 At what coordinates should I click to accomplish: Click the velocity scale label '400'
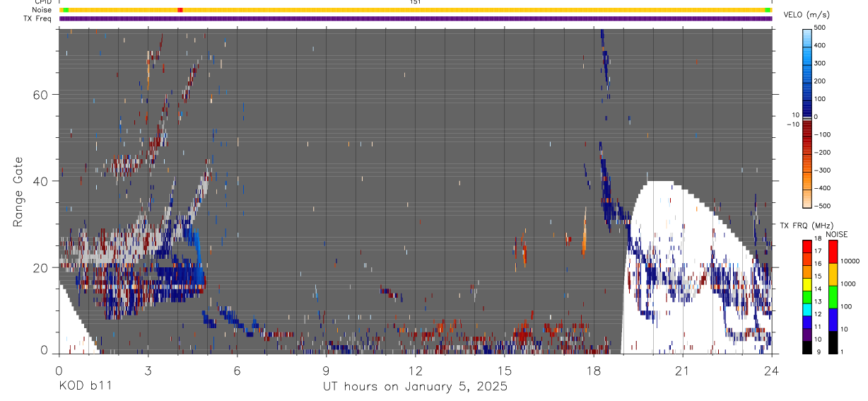click(821, 45)
